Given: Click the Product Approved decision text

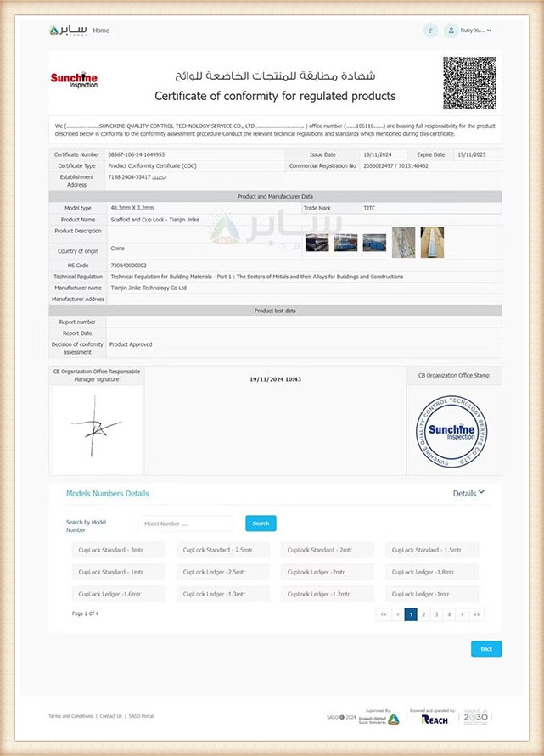Looking at the screenshot, I should pyautogui.click(x=131, y=344).
